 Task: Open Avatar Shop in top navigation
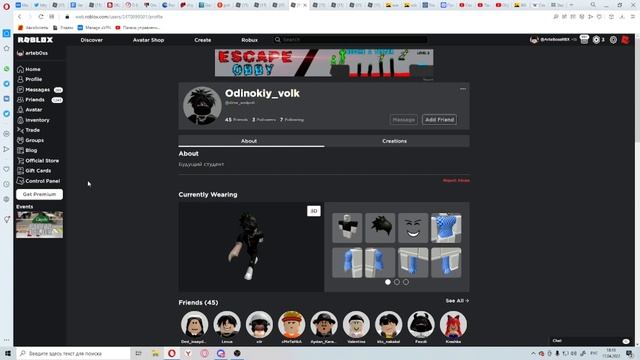point(148,40)
